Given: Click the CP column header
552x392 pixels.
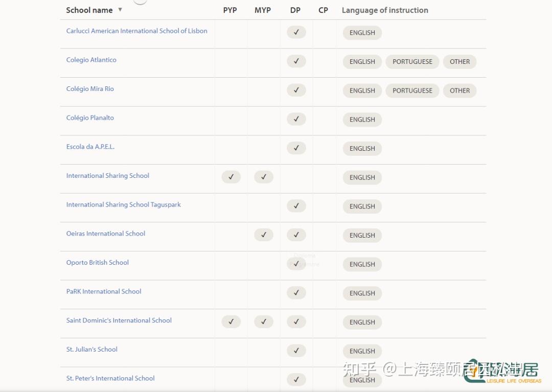Looking at the screenshot, I should (x=323, y=10).
